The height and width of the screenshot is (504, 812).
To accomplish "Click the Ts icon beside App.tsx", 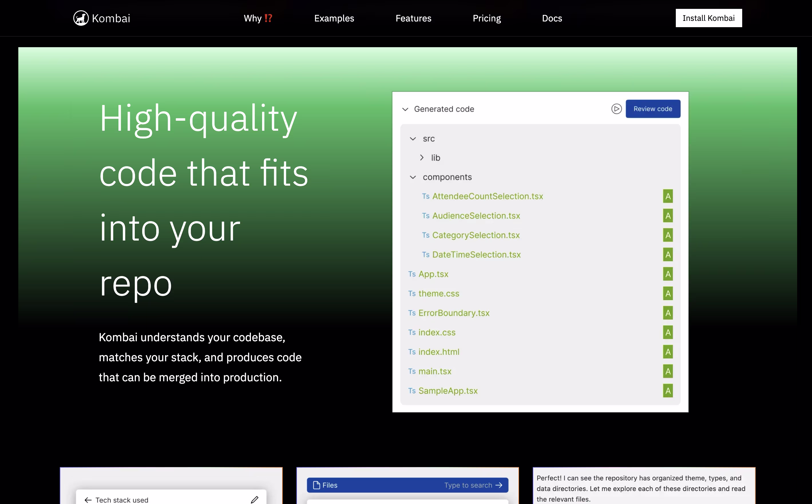I will (412, 274).
